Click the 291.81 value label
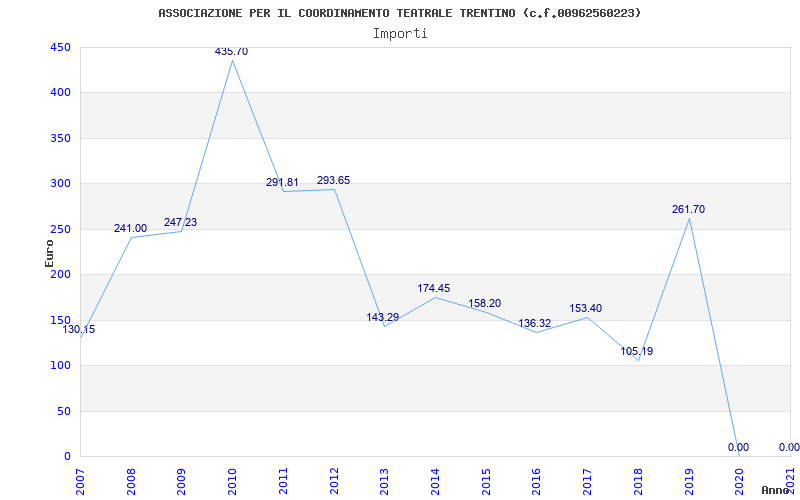This screenshot has height=500, width=800. click(282, 182)
